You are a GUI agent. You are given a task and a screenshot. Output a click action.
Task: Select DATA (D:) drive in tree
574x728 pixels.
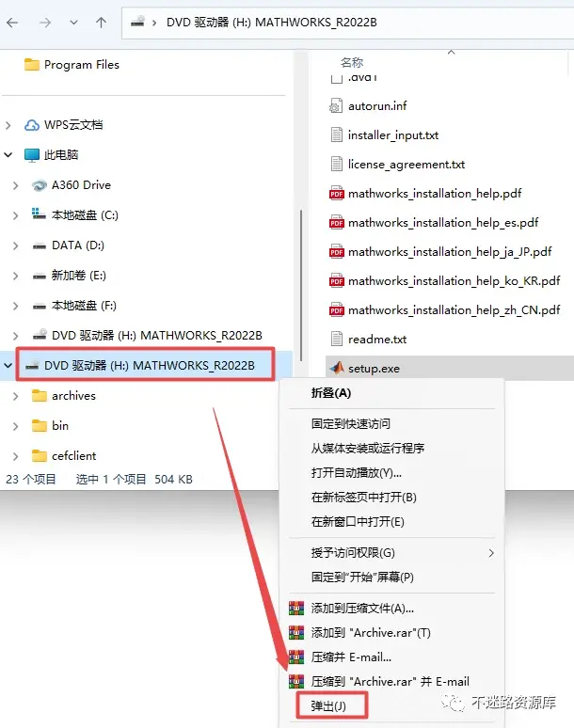tap(77, 245)
